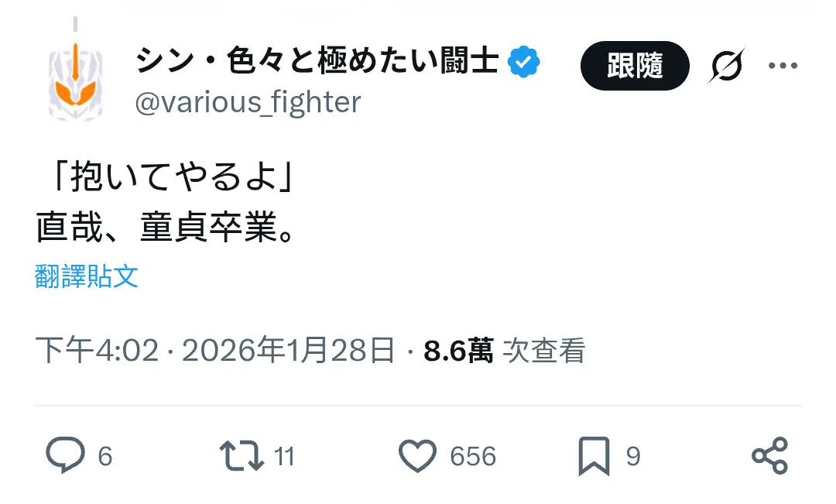Click the reply count number 6
This screenshot has width=836, height=504.
click(105, 457)
